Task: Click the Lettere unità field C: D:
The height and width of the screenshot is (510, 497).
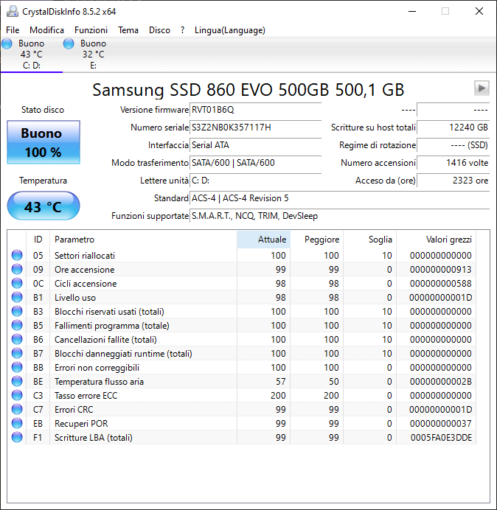Action: (x=255, y=180)
